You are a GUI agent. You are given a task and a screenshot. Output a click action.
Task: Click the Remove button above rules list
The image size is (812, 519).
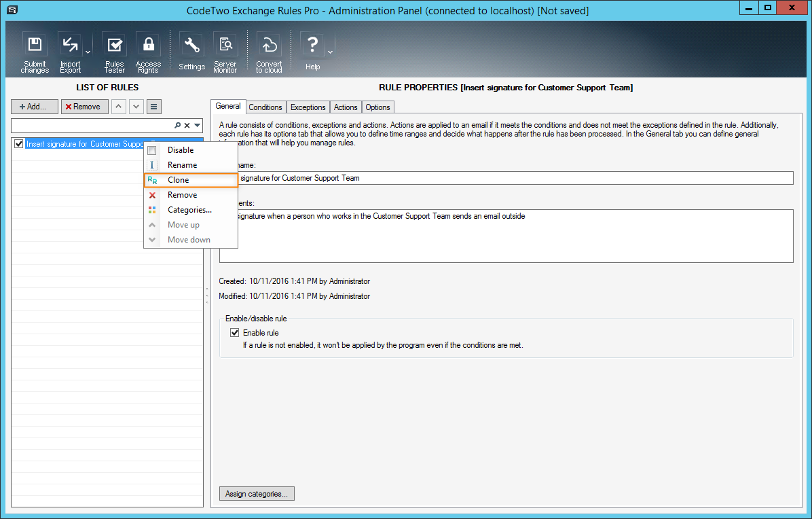pyautogui.click(x=84, y=107)
